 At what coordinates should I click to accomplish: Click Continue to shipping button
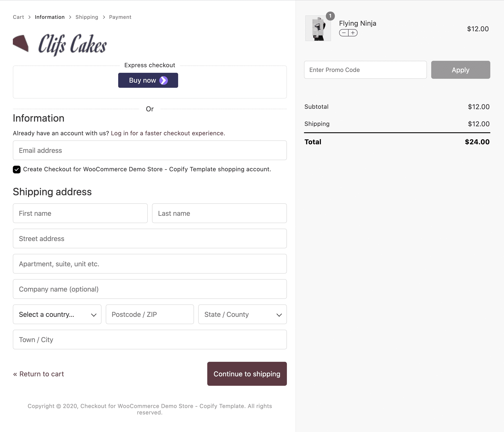tap(247, 374)
